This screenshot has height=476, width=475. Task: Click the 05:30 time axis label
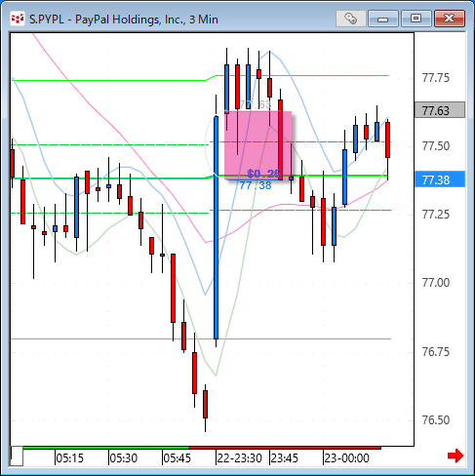(123, 458)
